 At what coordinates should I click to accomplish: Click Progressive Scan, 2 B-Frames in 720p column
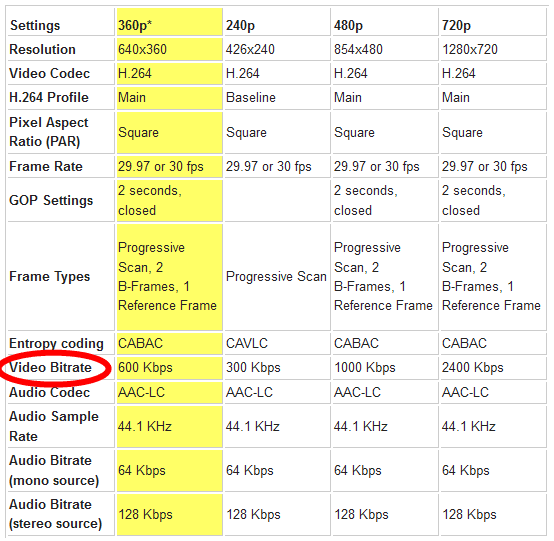(x=493, y=277)
